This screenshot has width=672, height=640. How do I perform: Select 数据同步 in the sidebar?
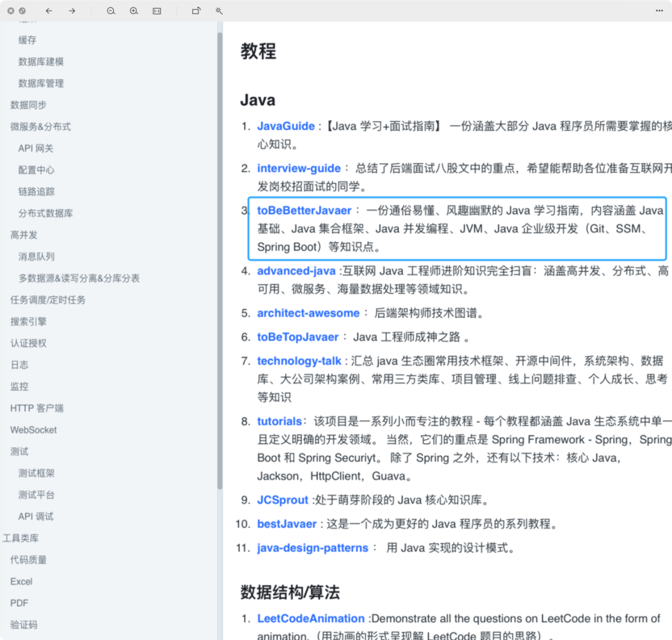pos(28,105)
